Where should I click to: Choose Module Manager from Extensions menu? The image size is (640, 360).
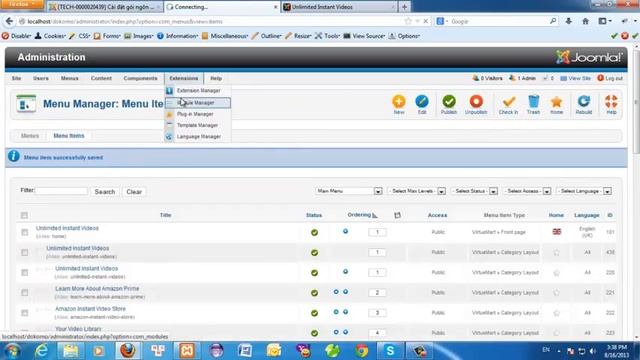click(198, 103)
